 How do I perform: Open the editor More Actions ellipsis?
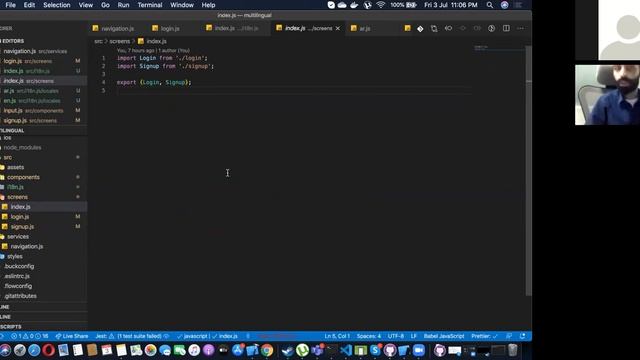point(520,29)
